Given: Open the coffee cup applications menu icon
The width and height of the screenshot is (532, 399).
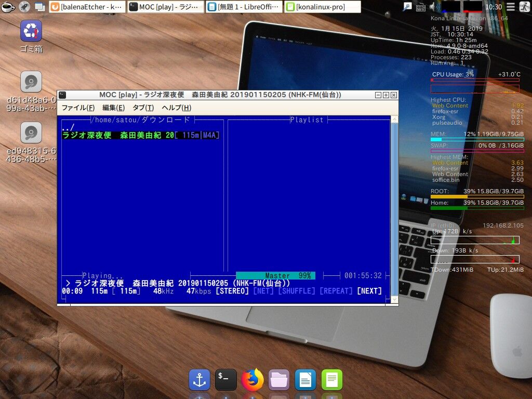Looking at the screenshot, I should pyautogui.click(x=7, y=6).
